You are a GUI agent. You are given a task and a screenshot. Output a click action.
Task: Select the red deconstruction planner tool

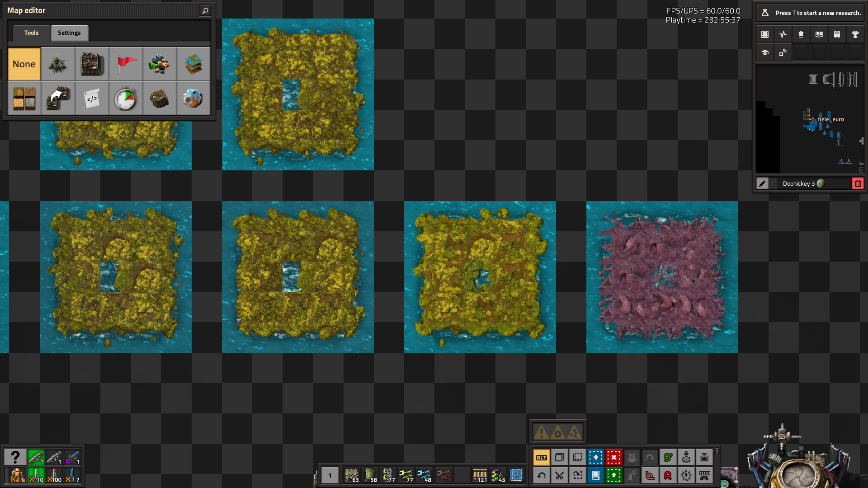click(x=614, y=457)
